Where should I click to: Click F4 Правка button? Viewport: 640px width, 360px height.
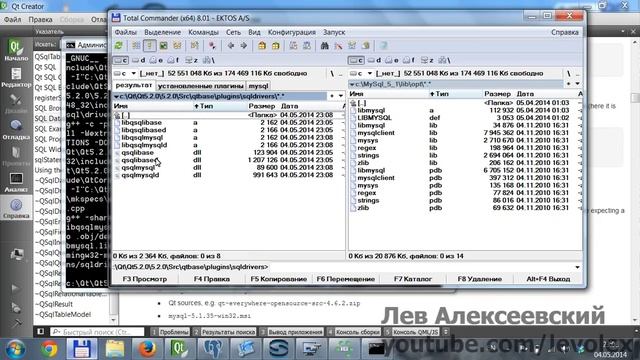point(211,279)
